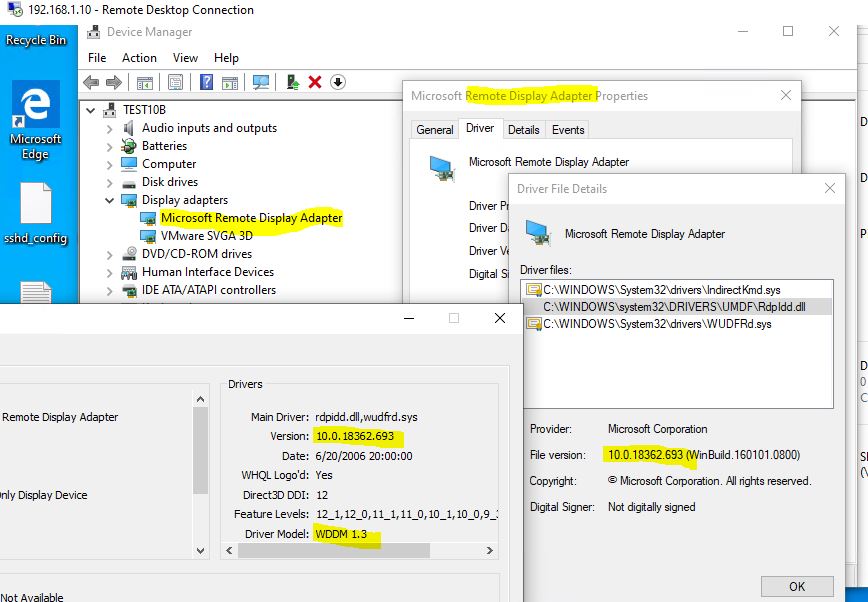This screenshot has height=602, width=868.
Task: Open the Help menu
Action: pos(226,58)
